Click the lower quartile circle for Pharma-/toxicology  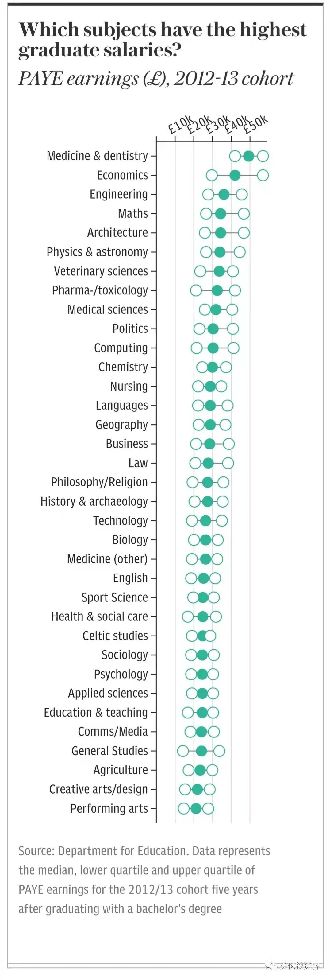(x=196, y=291)
